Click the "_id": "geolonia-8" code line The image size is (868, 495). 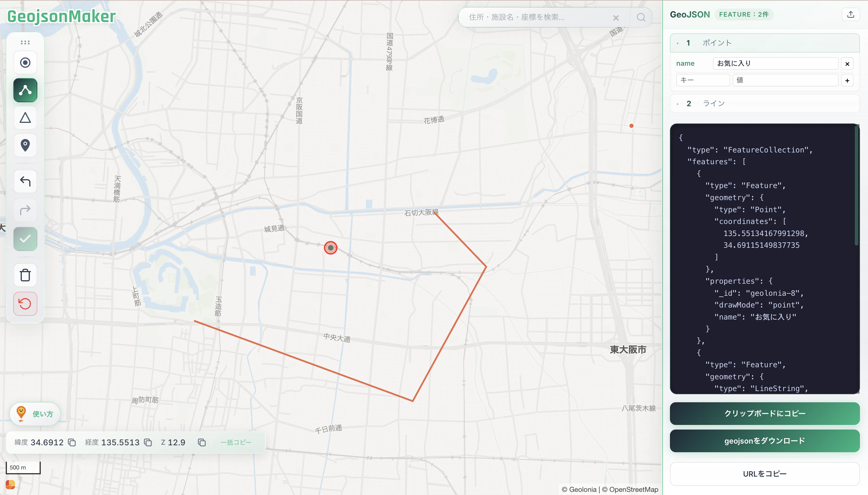click(759, 293)
